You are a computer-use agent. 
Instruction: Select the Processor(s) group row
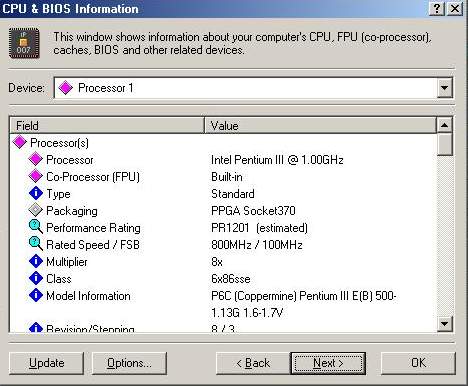point(59,143)
